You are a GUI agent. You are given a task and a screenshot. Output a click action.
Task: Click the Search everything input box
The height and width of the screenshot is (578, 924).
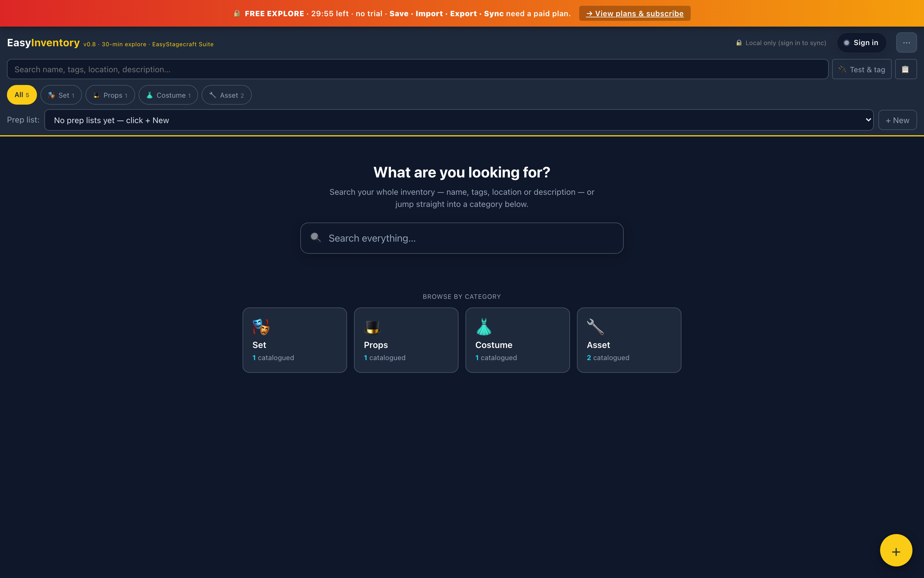(x=462, y=238)
